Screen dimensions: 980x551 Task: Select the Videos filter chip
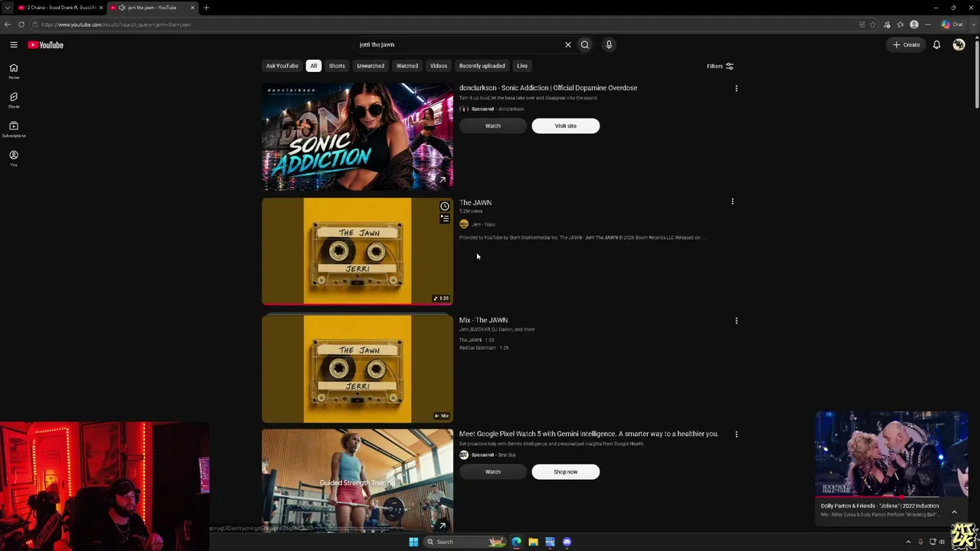coord(439,66)
